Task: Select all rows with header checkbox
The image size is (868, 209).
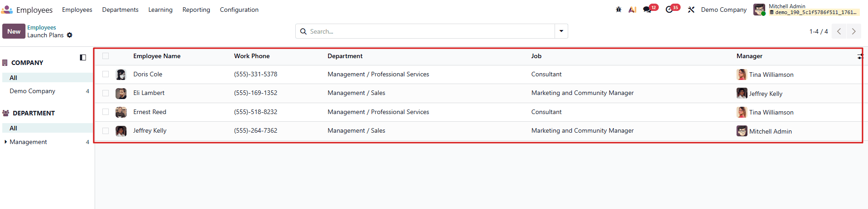Action: tap(106, 56)
